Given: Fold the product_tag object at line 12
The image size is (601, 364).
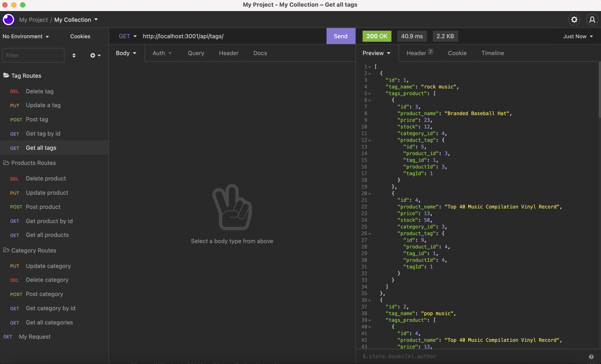Looking at the screenshot, I should click(x=370, y=140).
